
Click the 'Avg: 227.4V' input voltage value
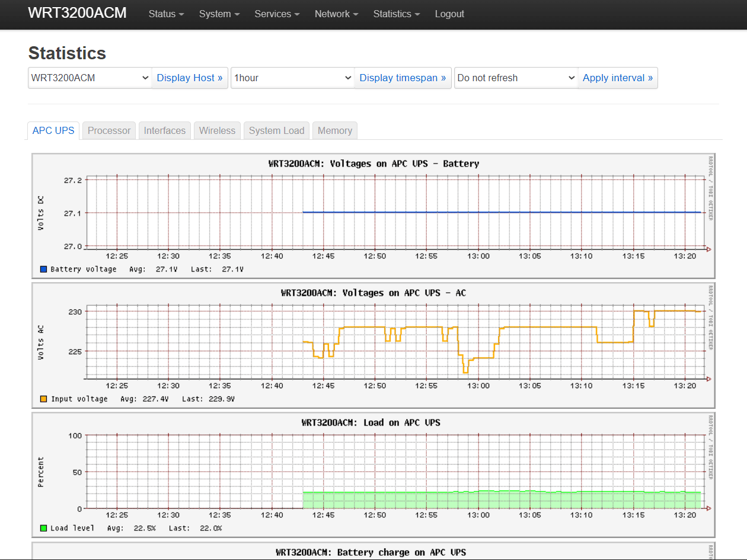click(145, 399)
